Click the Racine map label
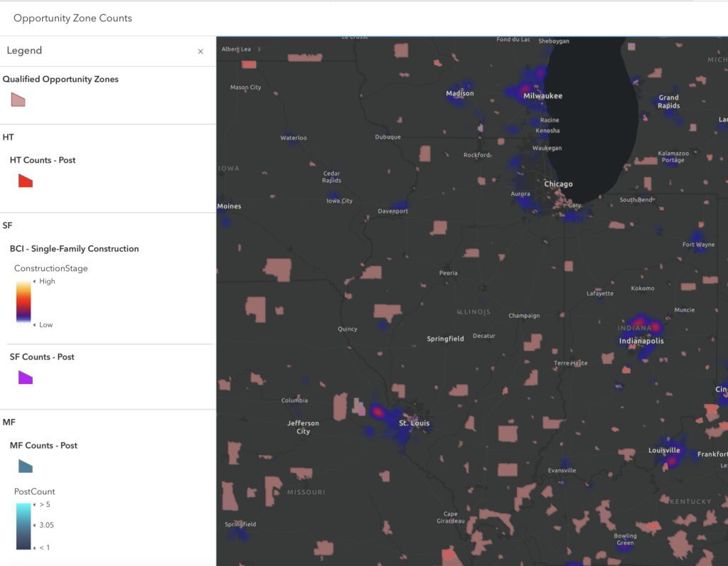728x566 pixels. 550,120
